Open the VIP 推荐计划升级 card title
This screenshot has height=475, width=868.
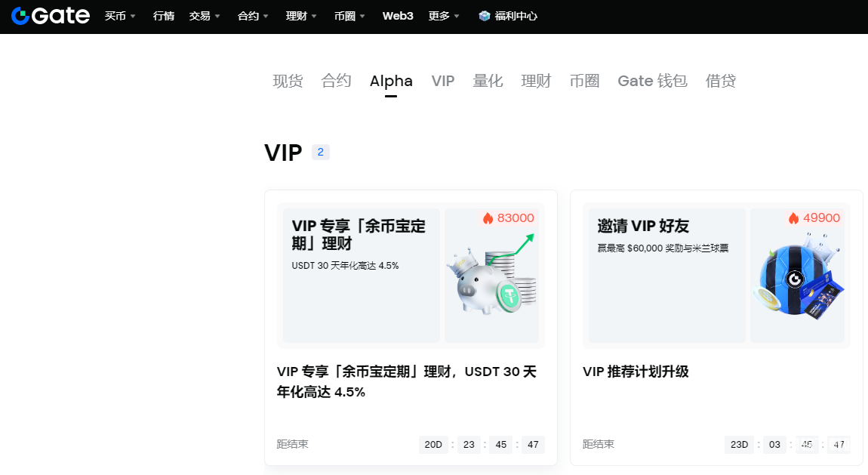(636, 372)
